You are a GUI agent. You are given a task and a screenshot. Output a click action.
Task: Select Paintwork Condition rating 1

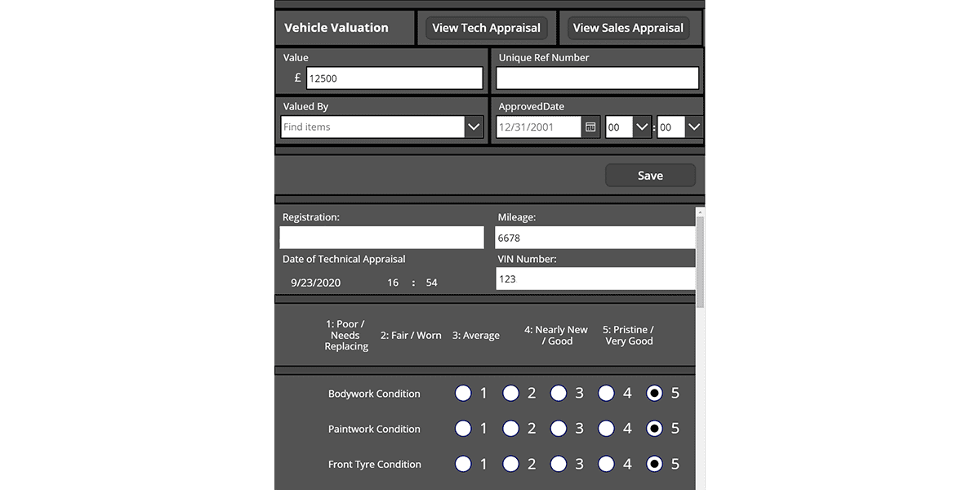(x=463, y=429)
